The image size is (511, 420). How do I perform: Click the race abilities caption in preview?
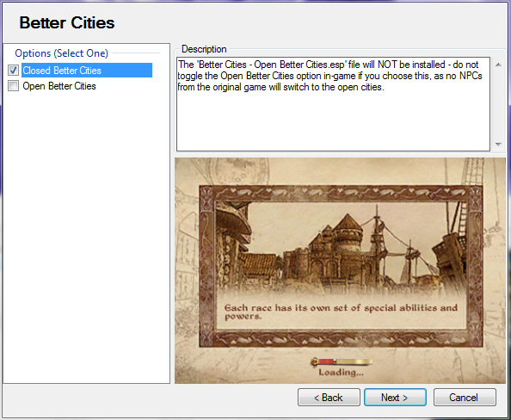point(341,312)
